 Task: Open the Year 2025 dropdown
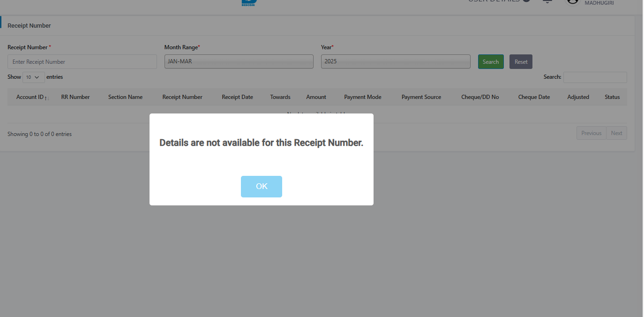(396, 61)
